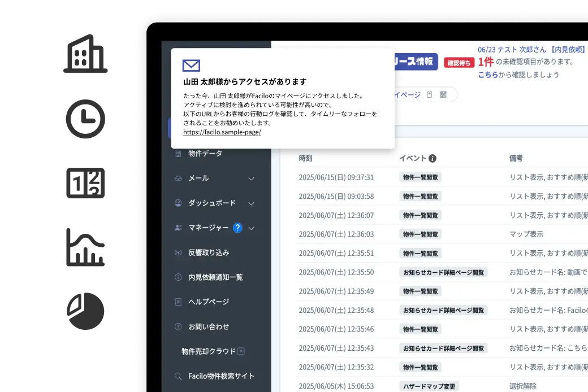
Task: Expand the メール sidebar section chevron
Action: click(x=252, y=178)
